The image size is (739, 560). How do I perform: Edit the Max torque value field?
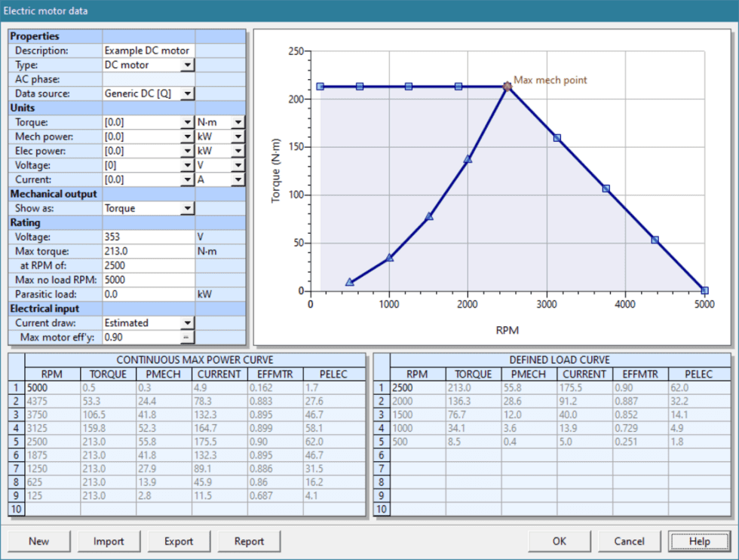coord(148,251)
